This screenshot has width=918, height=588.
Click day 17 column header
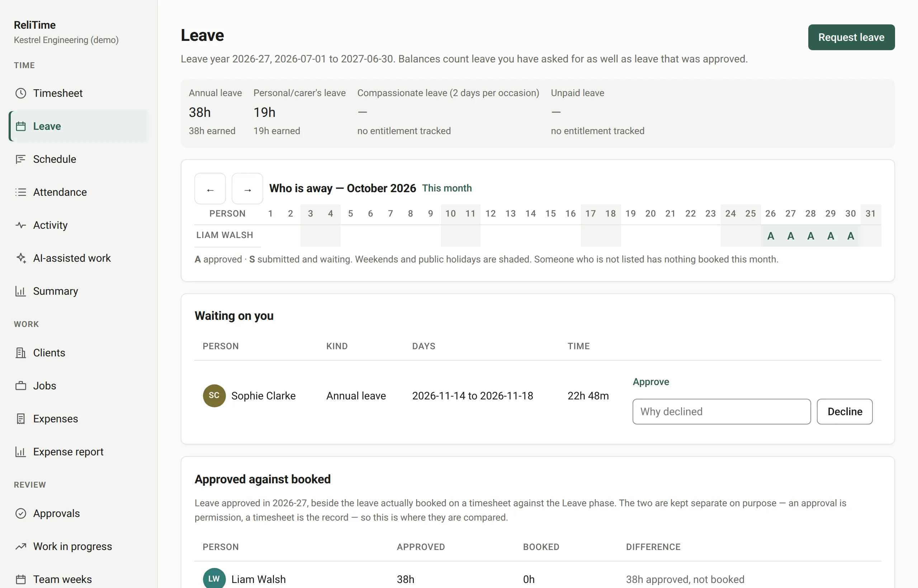[590, 213]
